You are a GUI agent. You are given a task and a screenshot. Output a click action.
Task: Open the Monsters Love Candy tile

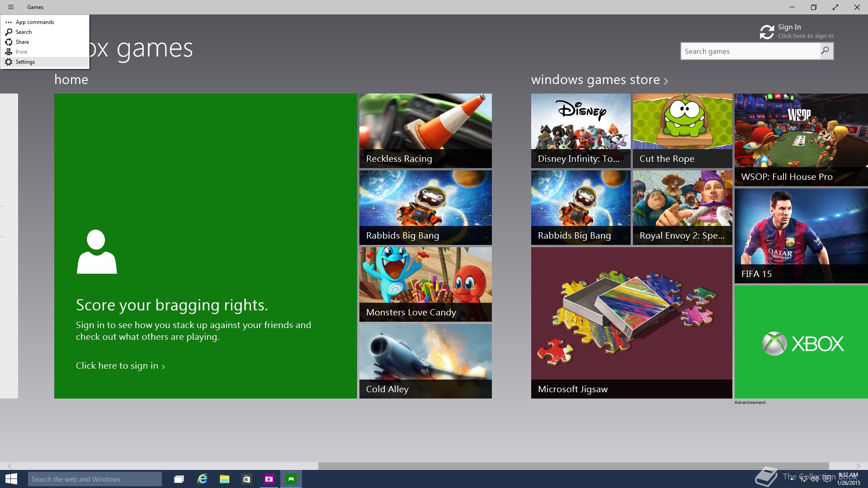coord(425,285)
